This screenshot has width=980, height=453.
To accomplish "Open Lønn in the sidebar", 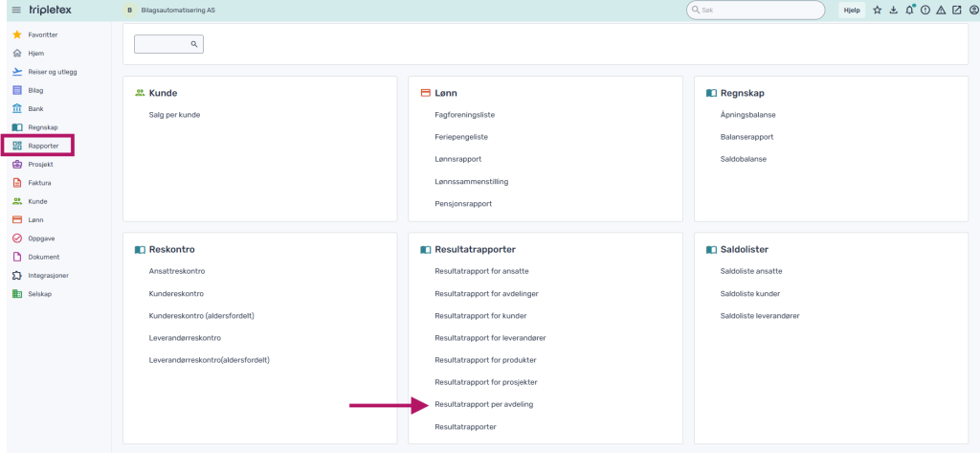I will [x=35, y=219].
